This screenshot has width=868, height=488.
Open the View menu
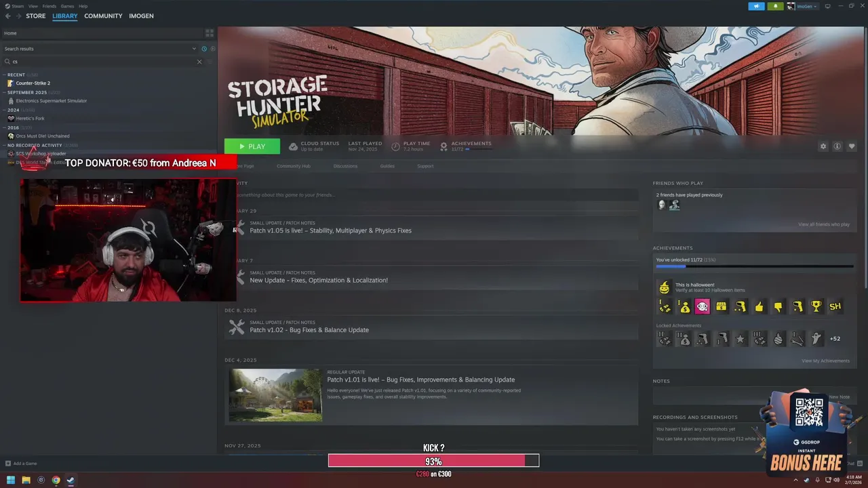(x=33, y=6)
